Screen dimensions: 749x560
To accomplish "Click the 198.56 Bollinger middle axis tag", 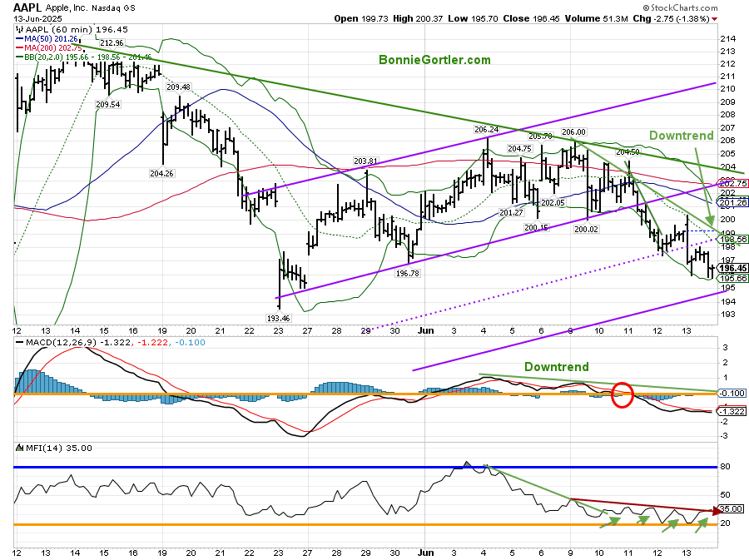I will click(732, 239).
